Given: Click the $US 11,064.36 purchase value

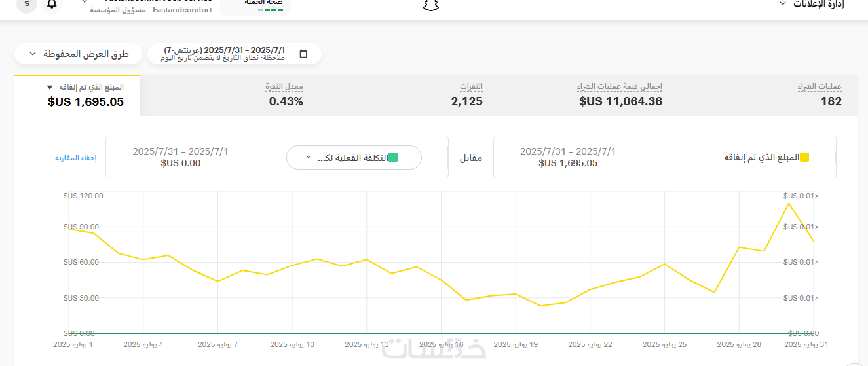Looking at the screenshot, I should [620, 101].
